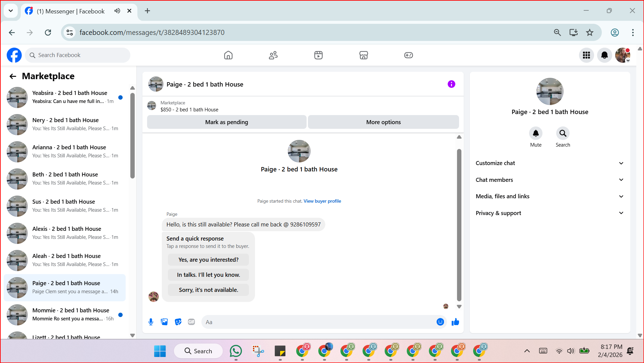Open the sticker picker icon
Viewport: 644px width, 363px height.
178,322
